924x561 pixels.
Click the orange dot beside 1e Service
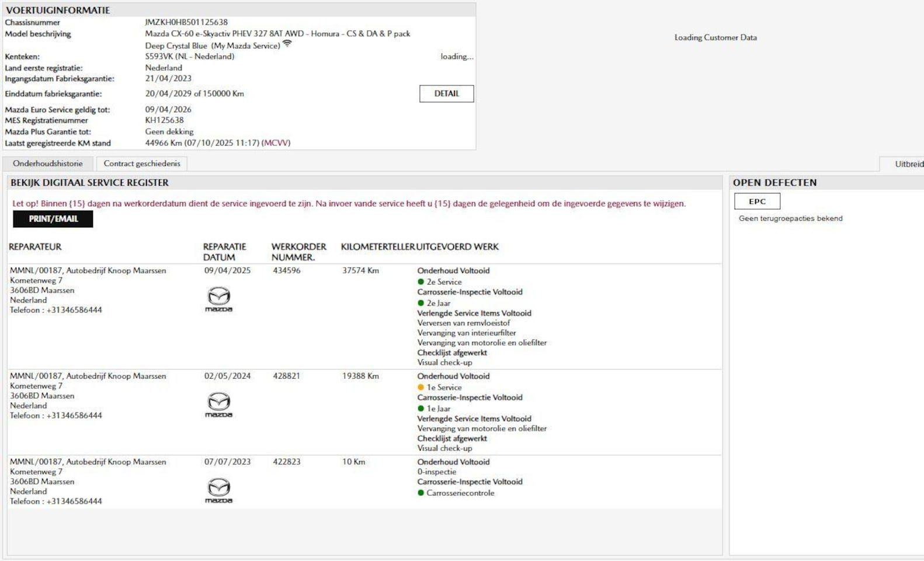(x=421, y=387)
